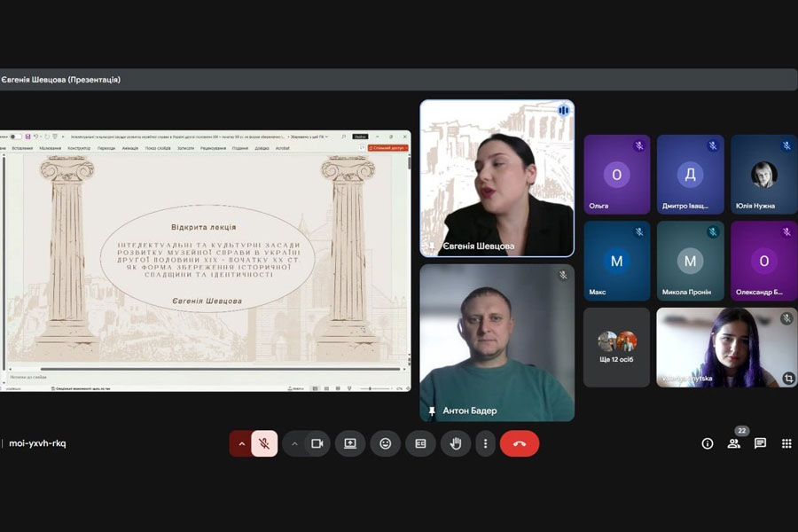Click PowerPoint horizontal scrollbar under slide
798x532 pixels.
pyautogui.click(x=220, y=369)
